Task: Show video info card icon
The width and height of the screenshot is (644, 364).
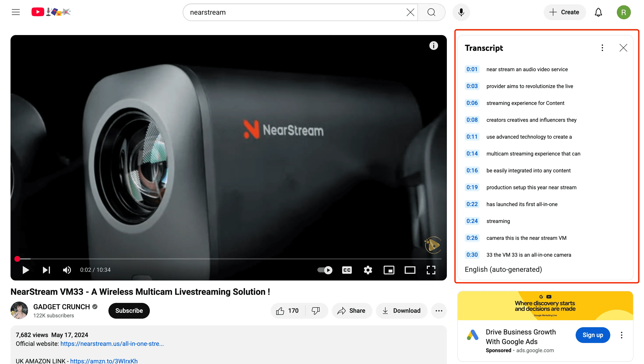Action: (433, 46)
